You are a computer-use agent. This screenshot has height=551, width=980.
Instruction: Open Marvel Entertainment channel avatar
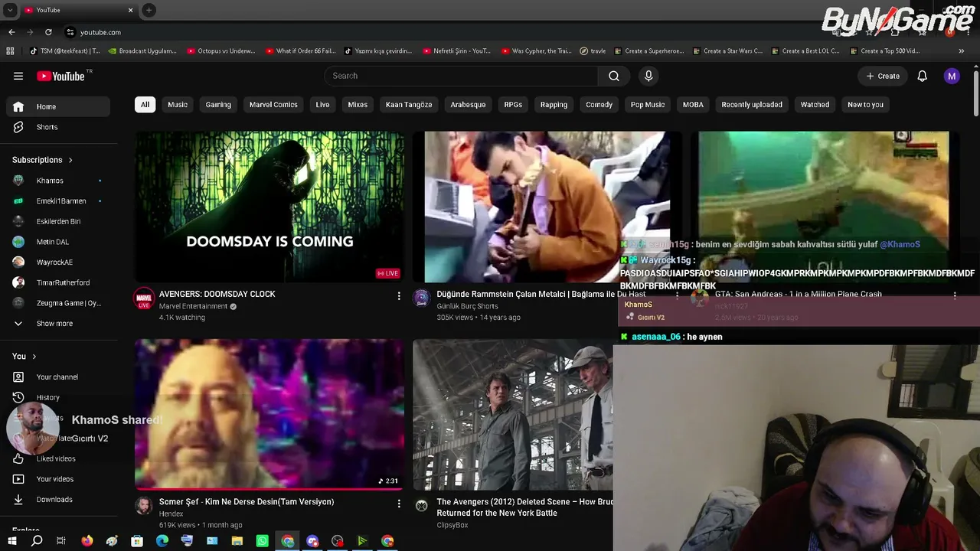pos(144,298)
